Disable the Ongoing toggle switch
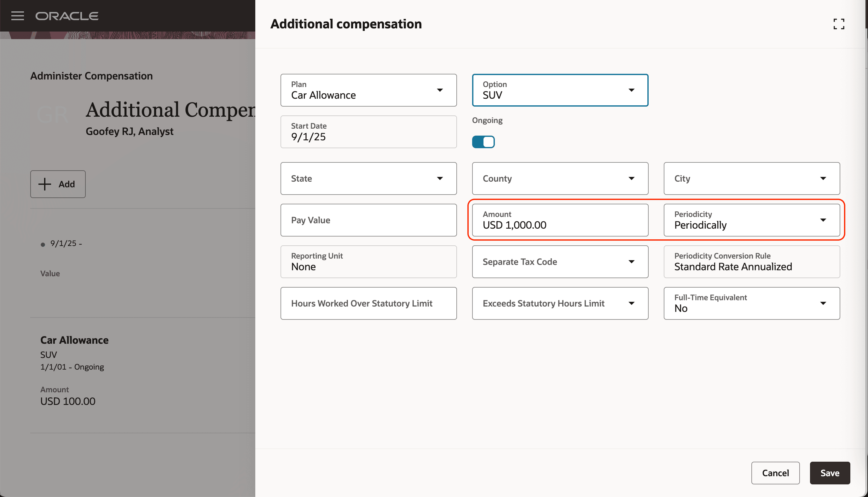 coord(483,142)
